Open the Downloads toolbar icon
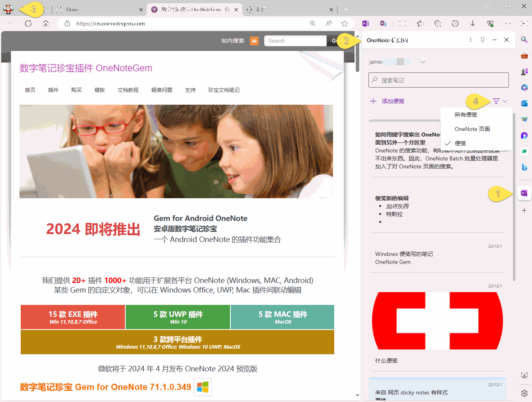The height and width of the screenshot is (402, 532). pyautogui.click(x=472, y=23)
